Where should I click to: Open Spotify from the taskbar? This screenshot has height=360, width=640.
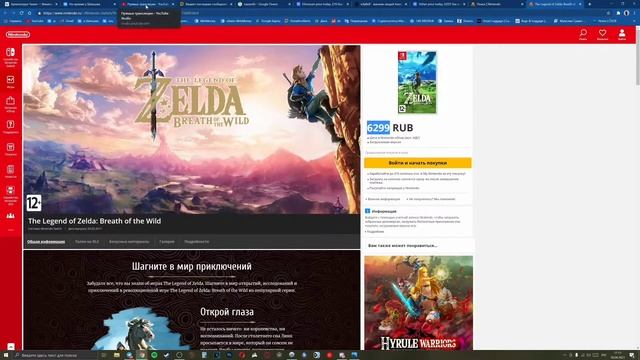154,356
